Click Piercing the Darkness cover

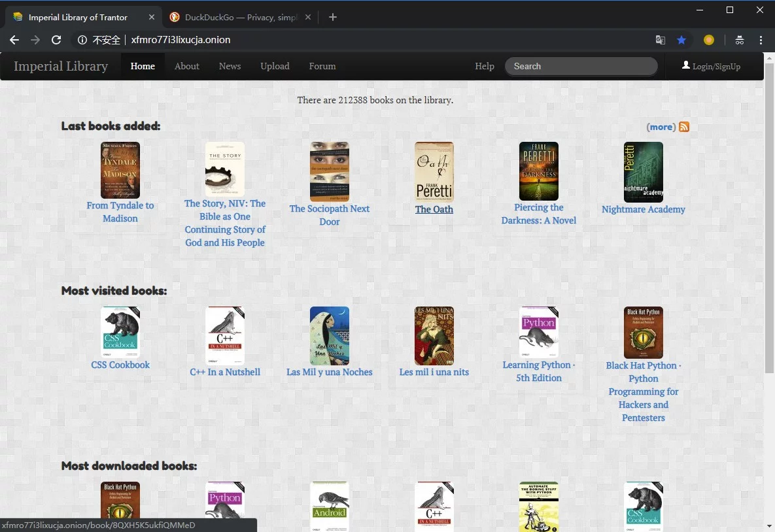coord(539,171)
